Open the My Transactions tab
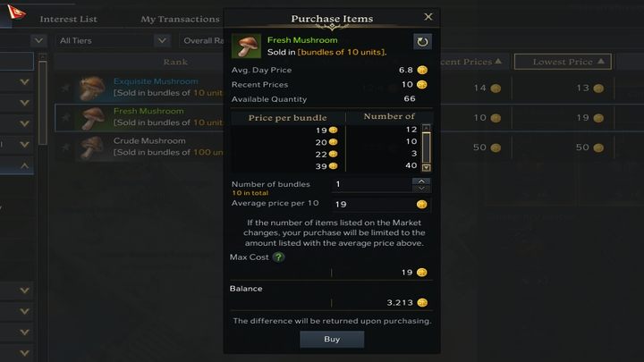 180,19
